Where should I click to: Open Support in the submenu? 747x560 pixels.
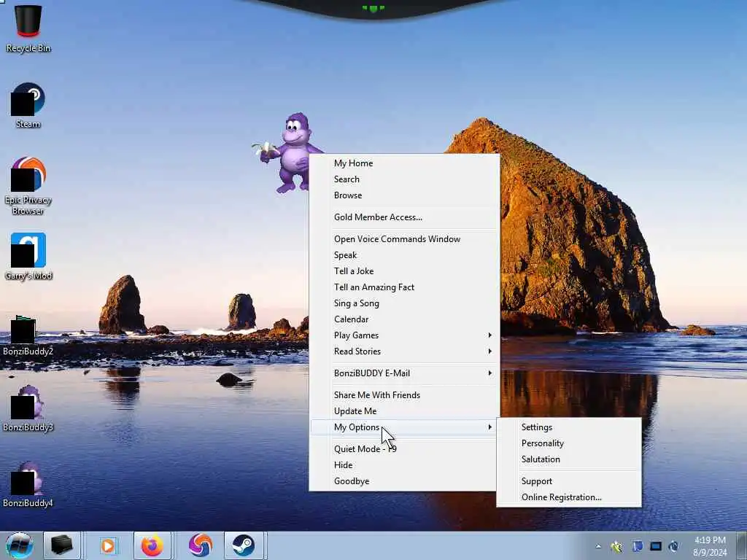tap(569, 481)
